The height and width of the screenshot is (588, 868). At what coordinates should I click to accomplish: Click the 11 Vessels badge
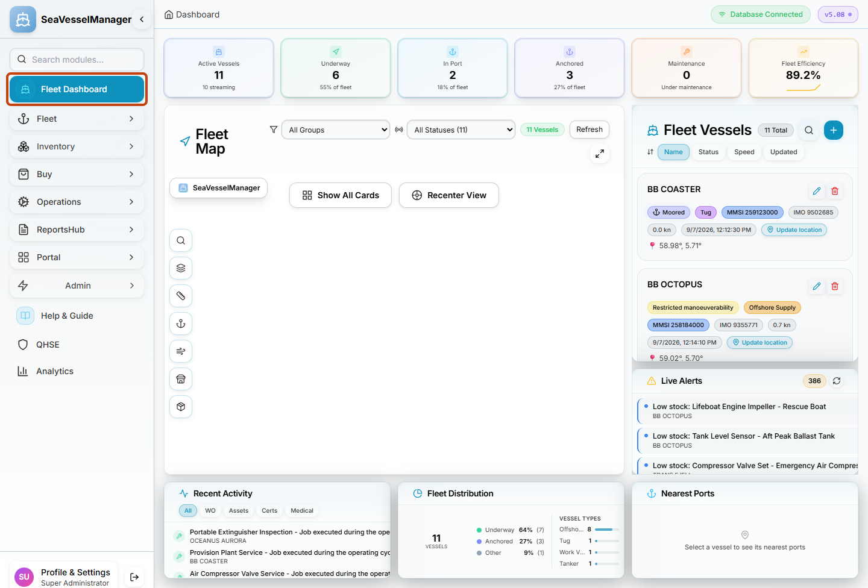click(x=542, y=130)
